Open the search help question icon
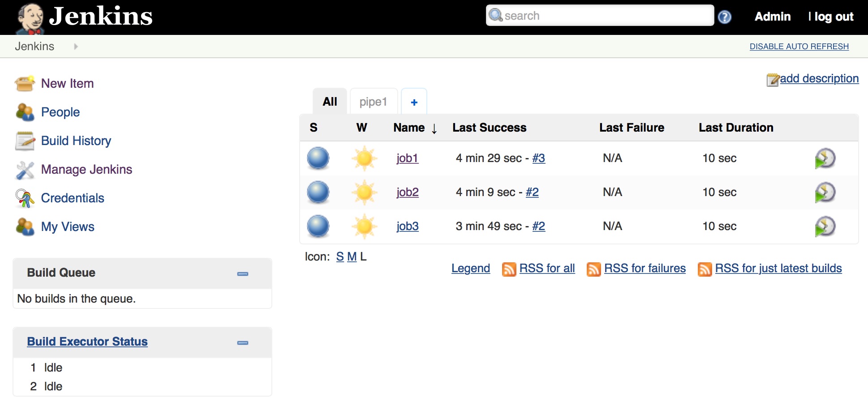 coord(724,17)
